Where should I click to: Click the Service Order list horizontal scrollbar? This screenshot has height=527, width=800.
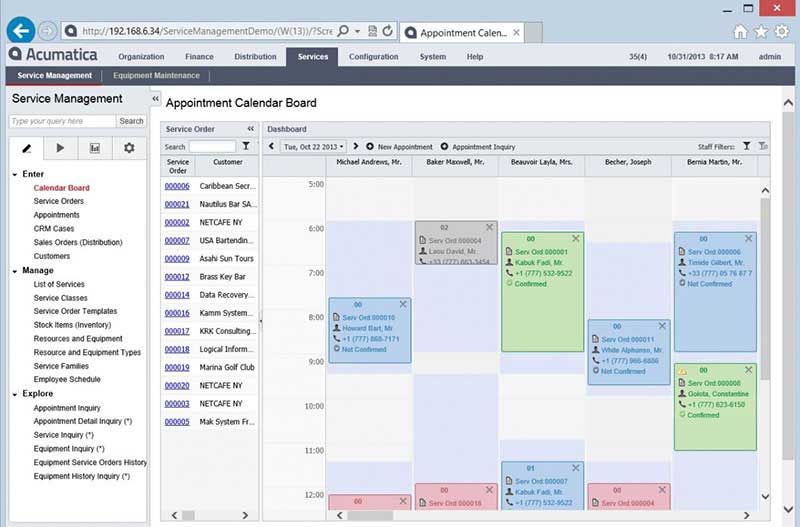coord(210,515)
